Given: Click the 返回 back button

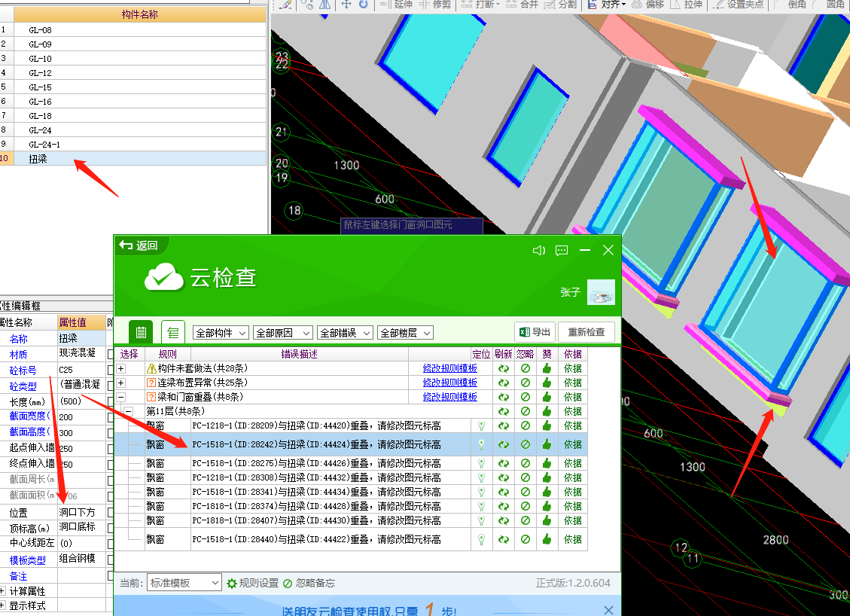Looking at the screenshot, I should (139, 245).
